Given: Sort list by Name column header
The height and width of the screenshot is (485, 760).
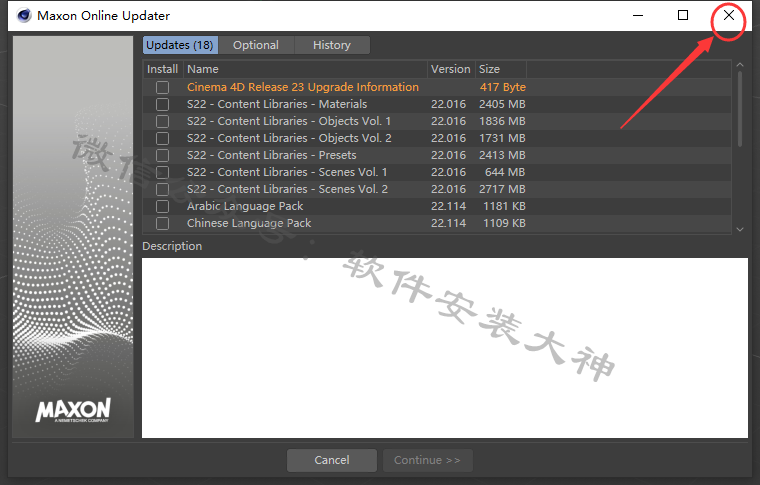Looking at the screenshot, I should coord(305,69).
